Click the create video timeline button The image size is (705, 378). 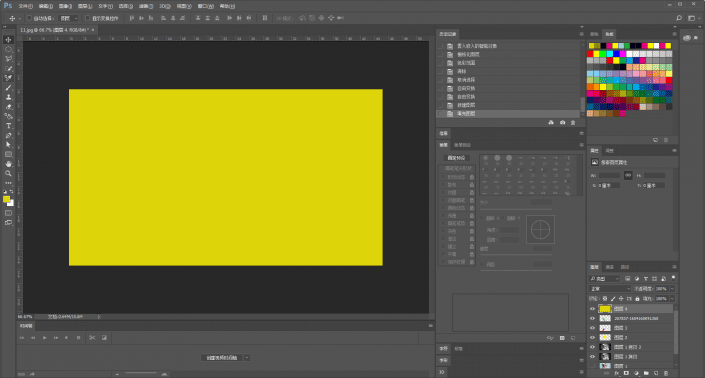222,358
